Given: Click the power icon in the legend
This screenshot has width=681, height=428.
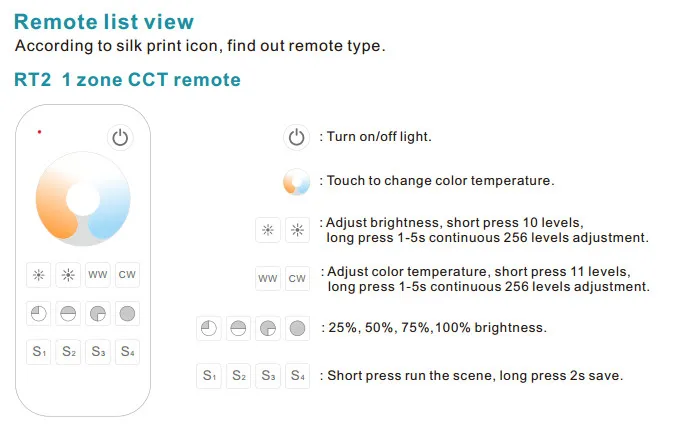Looking at the screenshot, I should tap(297, 138).
